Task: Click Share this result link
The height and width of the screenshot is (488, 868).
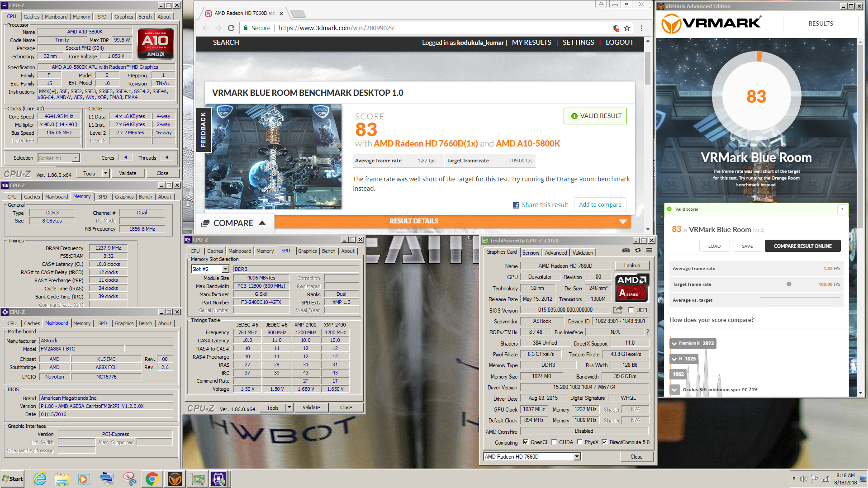Action: click(x=545, y=205)
